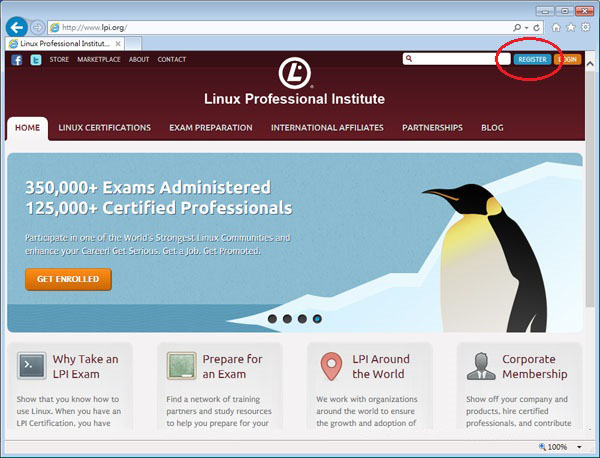Open LPI's Twitter page icon
This screenshot has height=458, width=600.
click(x=35, y=60)
